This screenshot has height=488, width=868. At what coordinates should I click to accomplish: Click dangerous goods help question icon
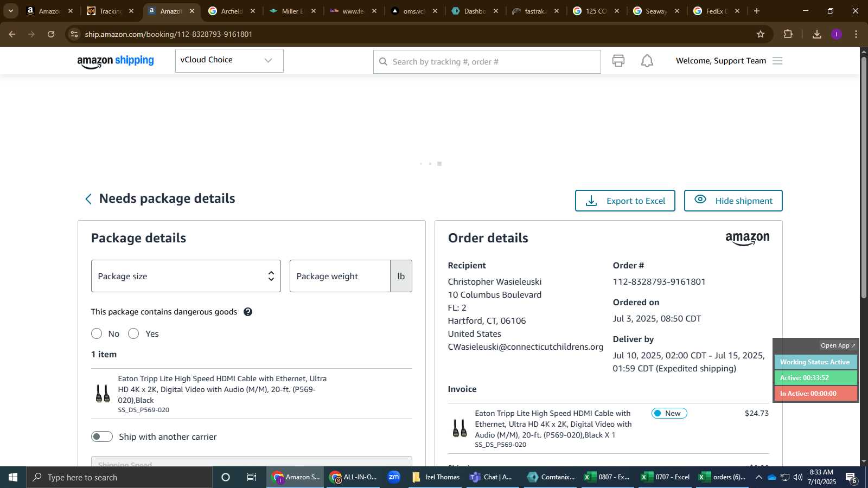pos(248,312)
